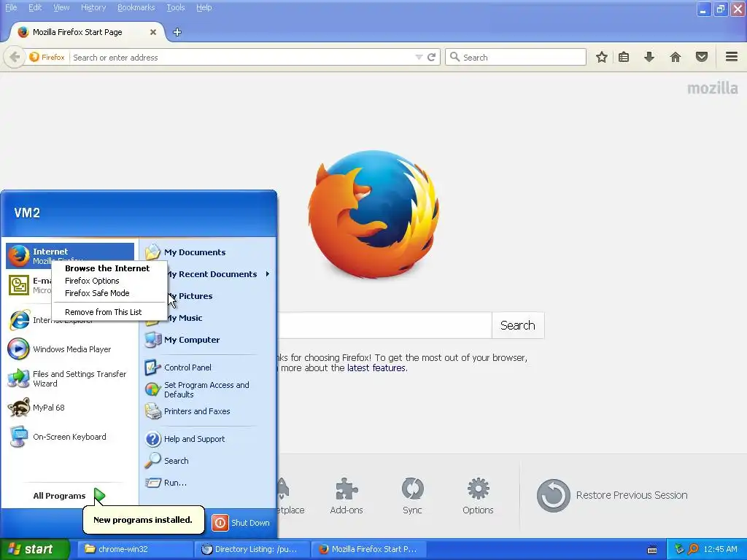Launch Windows Media Player from Start menu

click(69, 349)
